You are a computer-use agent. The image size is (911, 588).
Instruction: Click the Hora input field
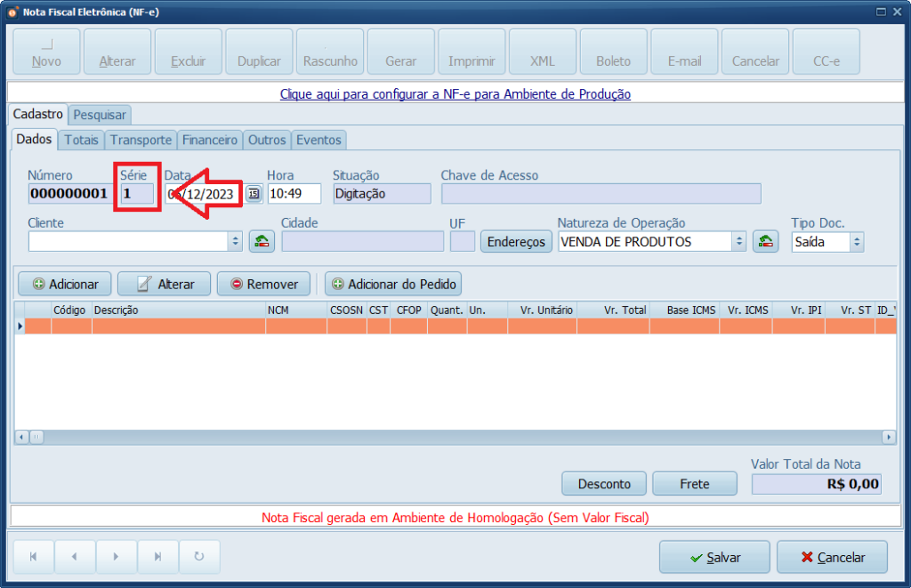(x=294, y=194)
